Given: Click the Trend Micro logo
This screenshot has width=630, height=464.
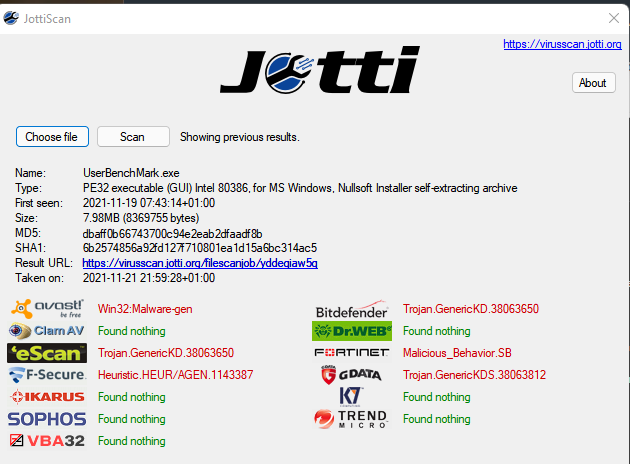Looking at the screenshot, I should pos(352,419).
